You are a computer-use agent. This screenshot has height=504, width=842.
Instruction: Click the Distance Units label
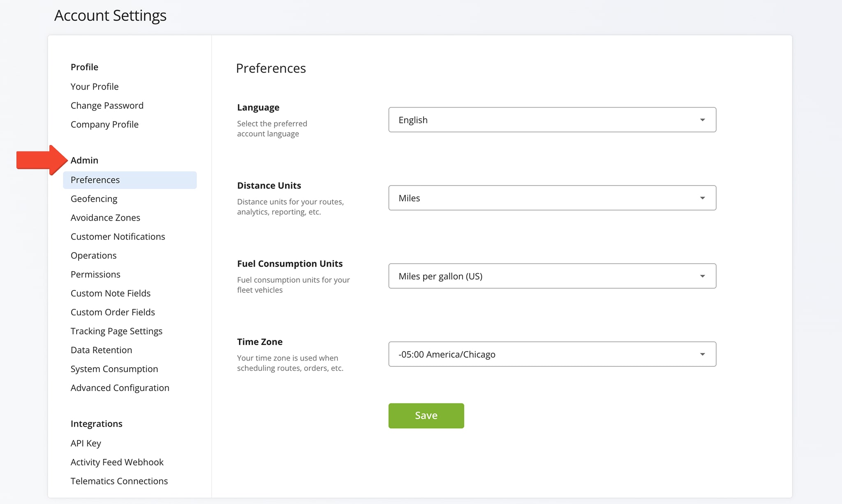click(x=269, y=185)
